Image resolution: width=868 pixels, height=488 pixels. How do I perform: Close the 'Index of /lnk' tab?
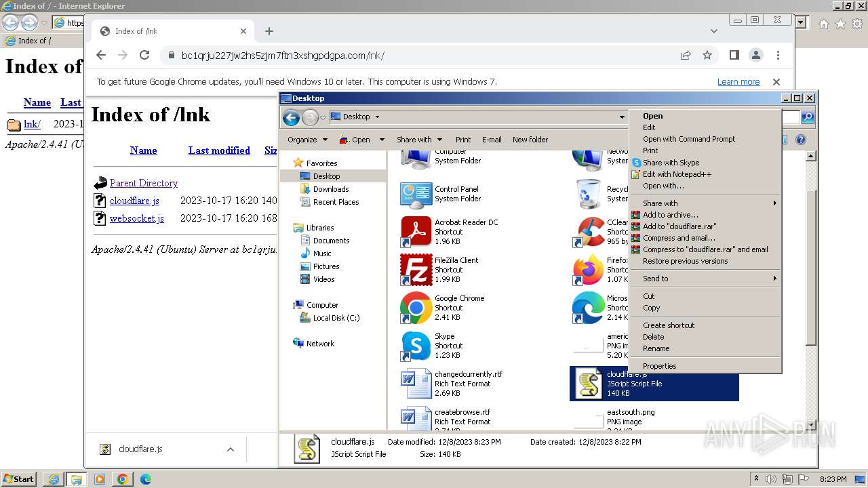point(243,31)
